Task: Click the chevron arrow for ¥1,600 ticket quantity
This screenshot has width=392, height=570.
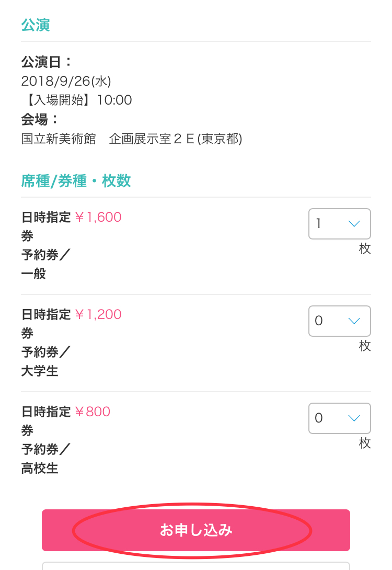Action: 354,224
